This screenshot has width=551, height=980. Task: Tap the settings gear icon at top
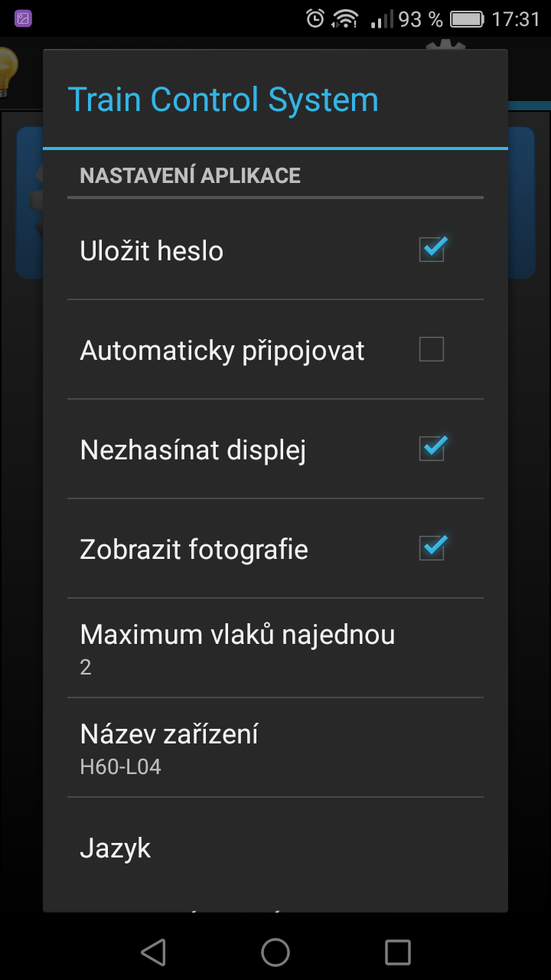coord(445,44)
